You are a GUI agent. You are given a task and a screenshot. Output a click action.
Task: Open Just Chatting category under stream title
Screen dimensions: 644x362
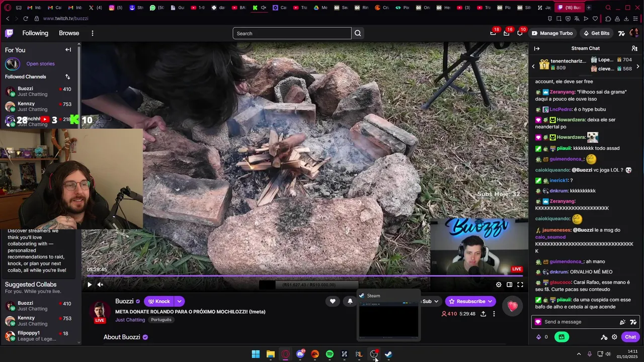click(x=130, y=320)
